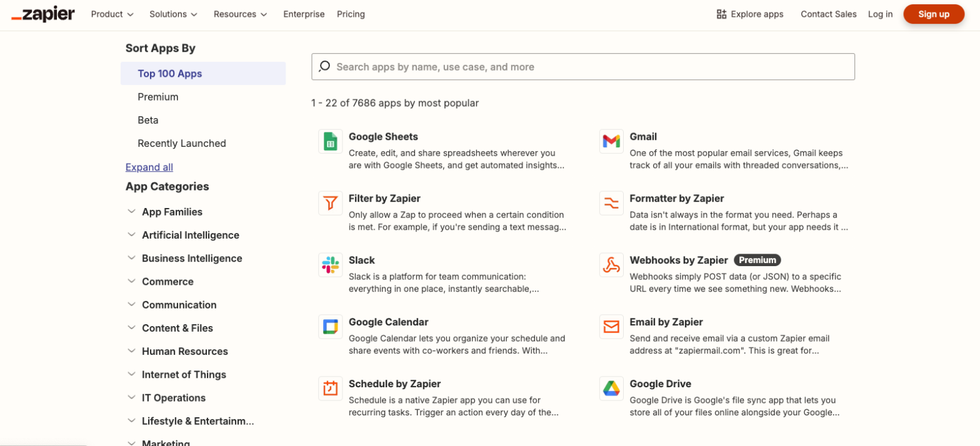Sort apps by Premium

tap(158, 97)
